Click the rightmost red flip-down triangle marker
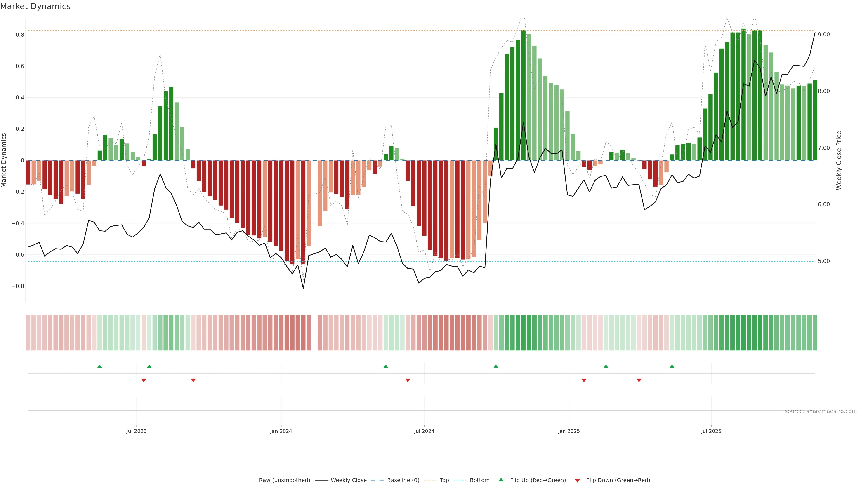This screenshot has height=488, width=868. click(639, 380)
